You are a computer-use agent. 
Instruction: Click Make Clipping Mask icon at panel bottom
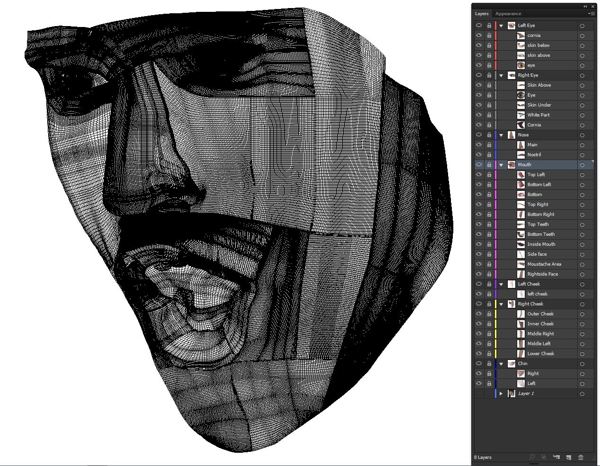(x=544, y=457)
